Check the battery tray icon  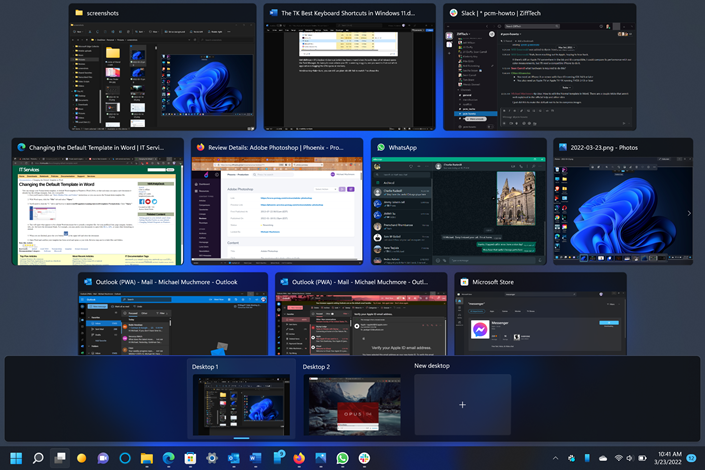pyautogui.click(x=643, y=458)
